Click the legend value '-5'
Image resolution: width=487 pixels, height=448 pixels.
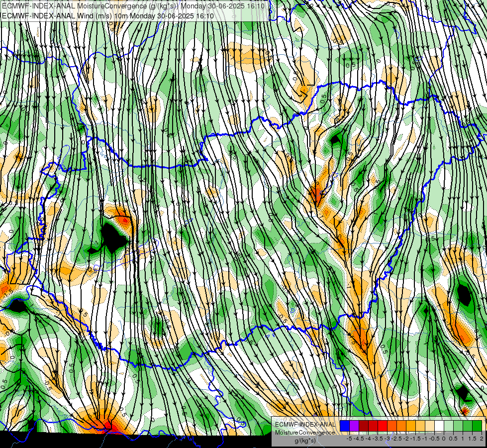tap(349, 439)
